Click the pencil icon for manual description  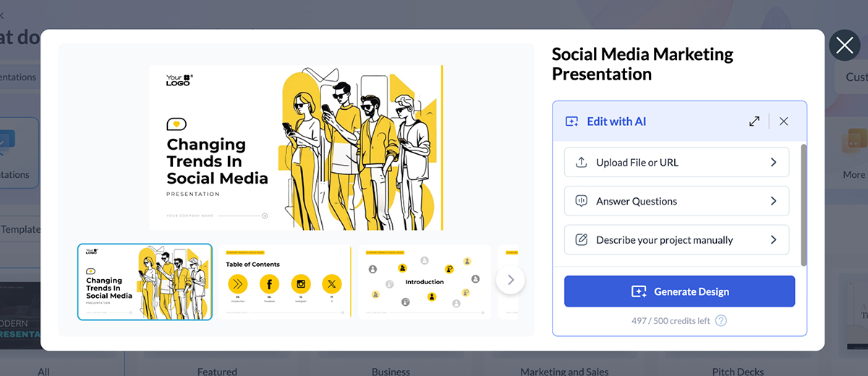(581, 240)
